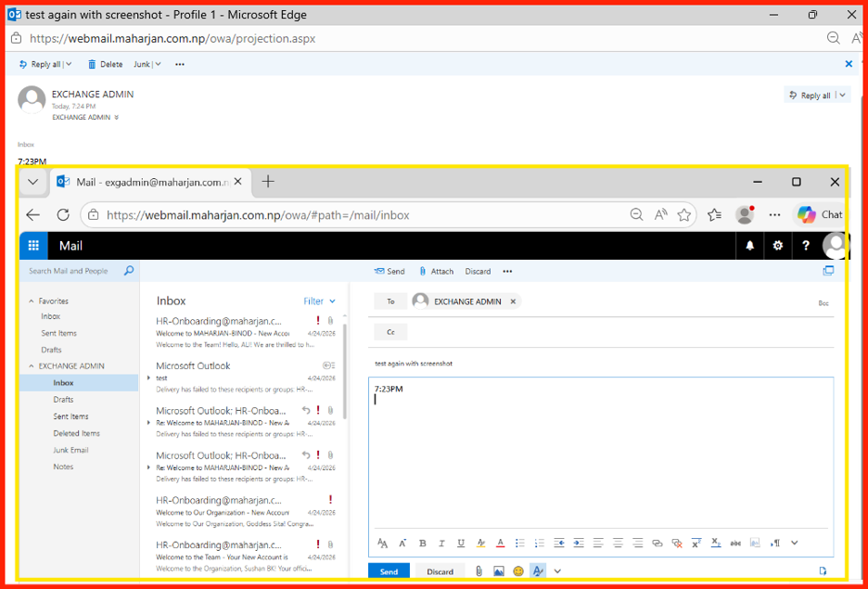Select Deleted Items folder
868x589 pixels.
click(x=76, y=433)
